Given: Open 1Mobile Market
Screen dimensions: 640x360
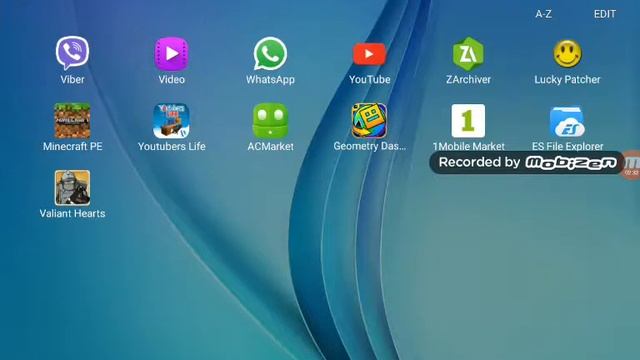Looking at the screenshot, I should 468,120.
